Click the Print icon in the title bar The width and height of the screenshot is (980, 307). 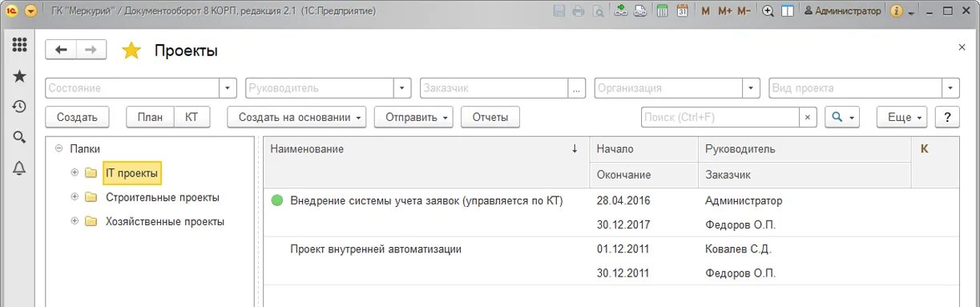578,11
